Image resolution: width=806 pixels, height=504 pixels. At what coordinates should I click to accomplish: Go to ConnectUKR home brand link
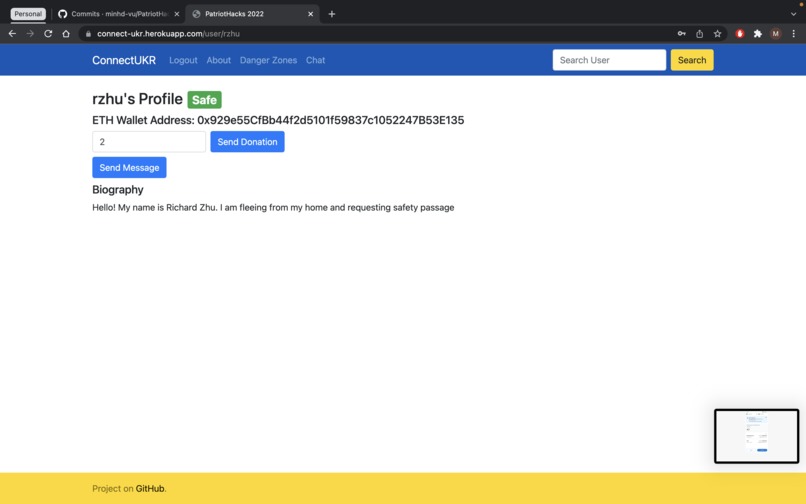124,60
